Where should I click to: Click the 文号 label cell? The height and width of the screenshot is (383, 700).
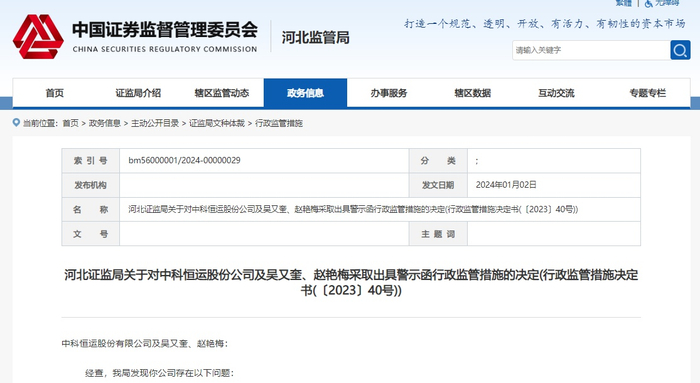91,234
